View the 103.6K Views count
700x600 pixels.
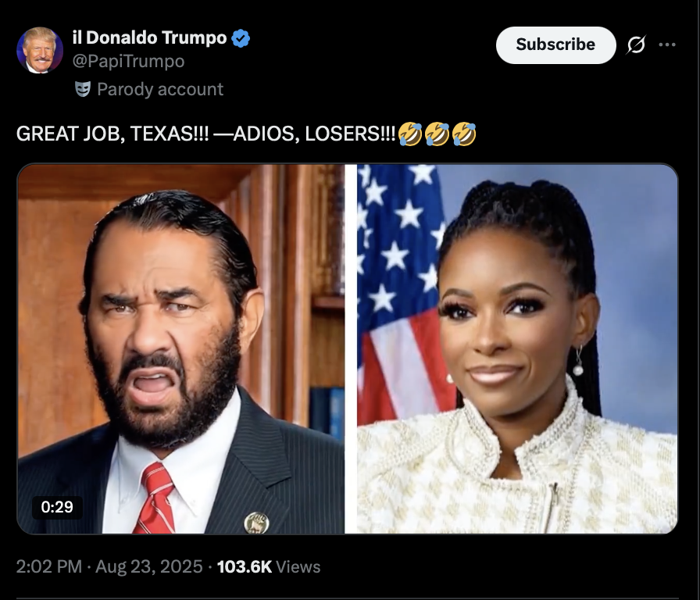tap(269, 566)
